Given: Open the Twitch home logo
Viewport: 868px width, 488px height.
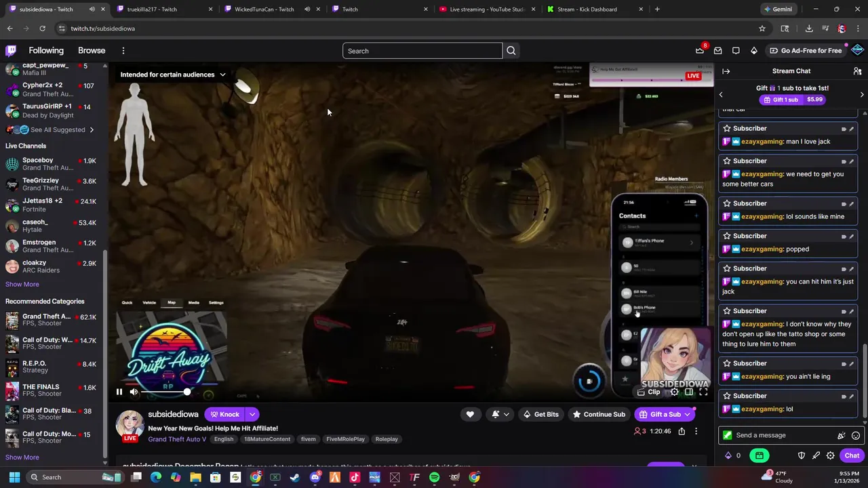Looking at the screenshot, I should click(11, 51).
